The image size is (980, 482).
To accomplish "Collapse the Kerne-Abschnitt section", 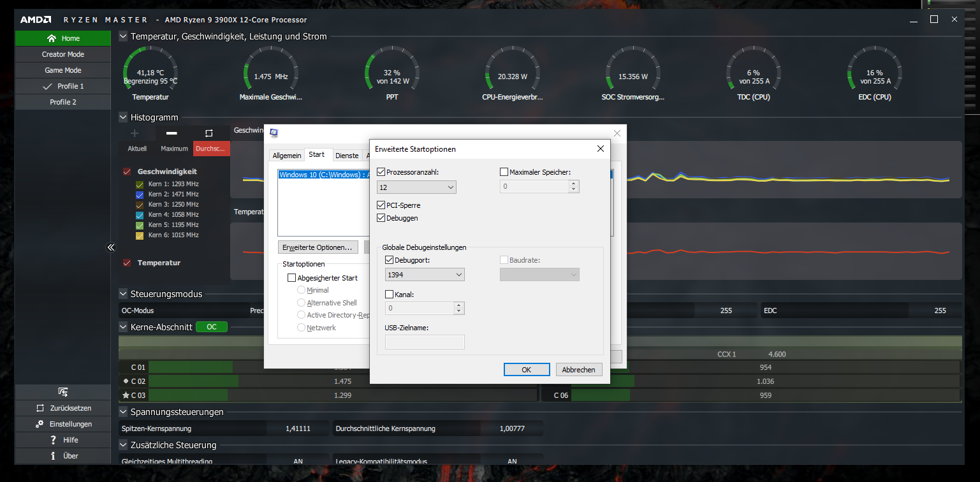I will 123,327.
